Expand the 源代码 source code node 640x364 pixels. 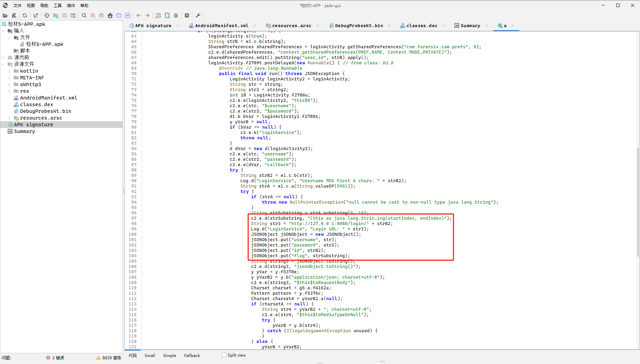(x=3, y=58)
